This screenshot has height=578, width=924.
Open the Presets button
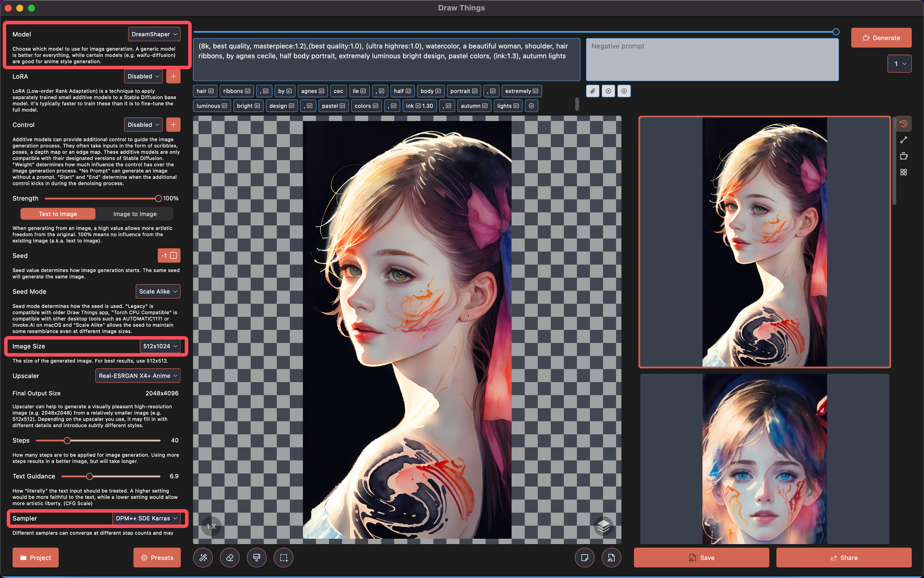157,558
